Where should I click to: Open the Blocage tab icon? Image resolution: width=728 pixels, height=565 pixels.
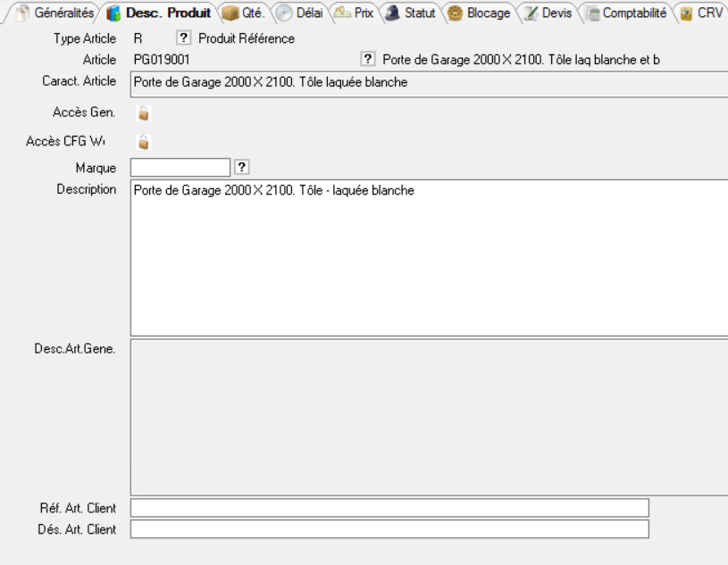(455, 13)
